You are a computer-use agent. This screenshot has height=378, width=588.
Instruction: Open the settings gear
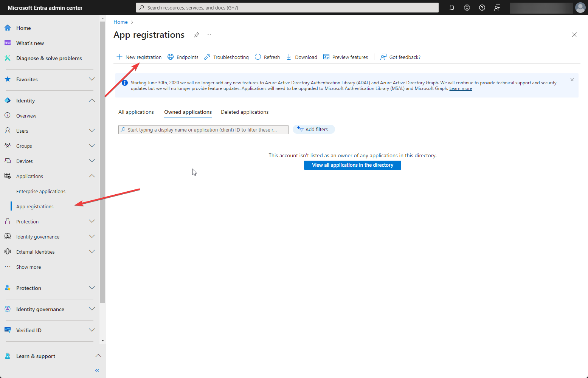467,8
